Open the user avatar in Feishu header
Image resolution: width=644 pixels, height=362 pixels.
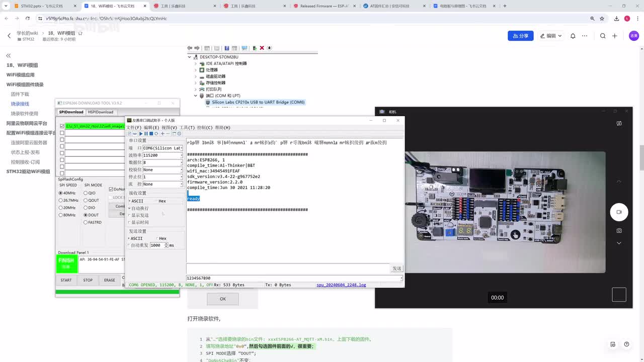click(634, 36)
